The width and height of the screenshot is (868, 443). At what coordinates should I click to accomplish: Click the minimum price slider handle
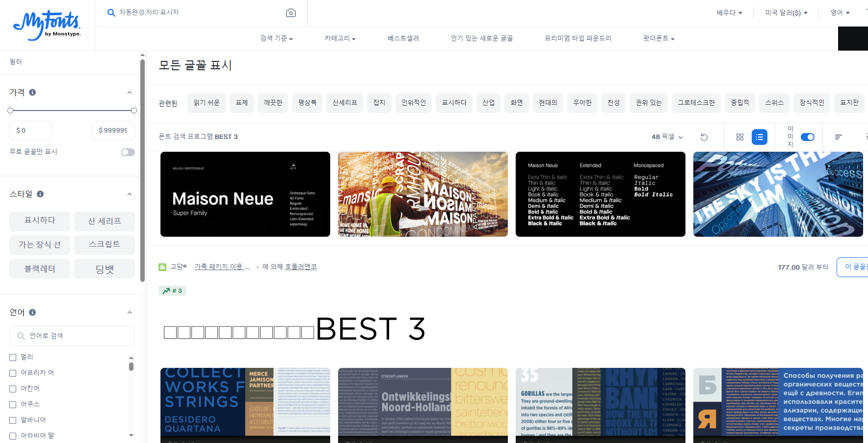point(10,111)
